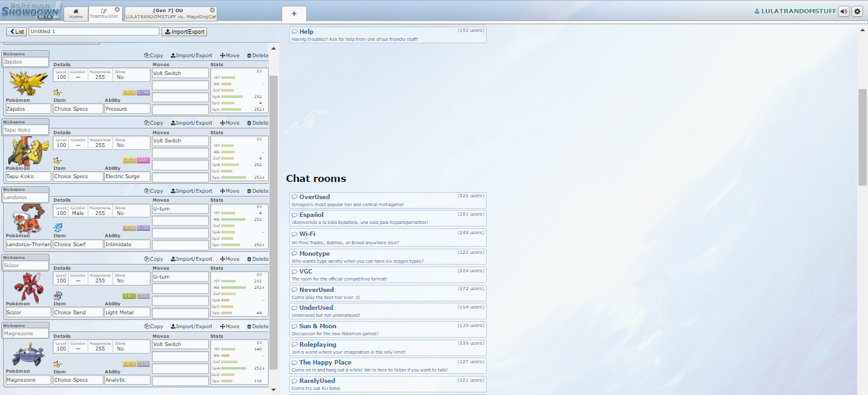Change Gender in Landorus details
This screenshot has height=395, width=868.
pos(78,213)
